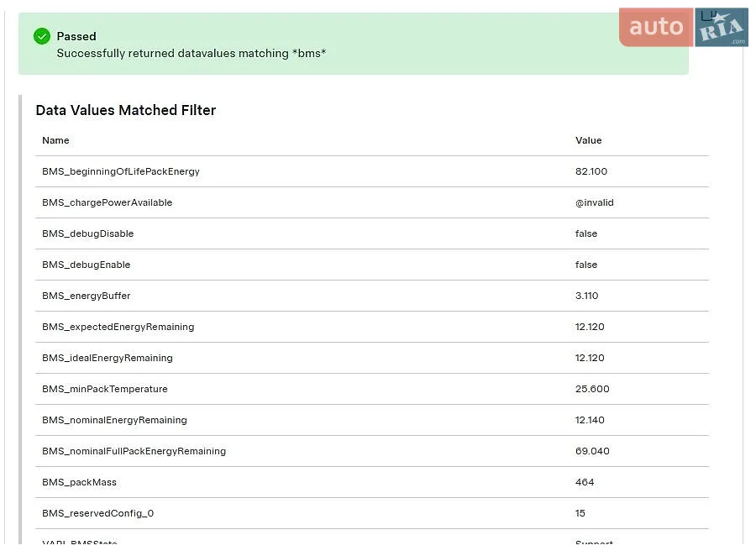Select the BMS_packMass row
The height and width of the screenshot is (556, 756).
tap(372, 482)
